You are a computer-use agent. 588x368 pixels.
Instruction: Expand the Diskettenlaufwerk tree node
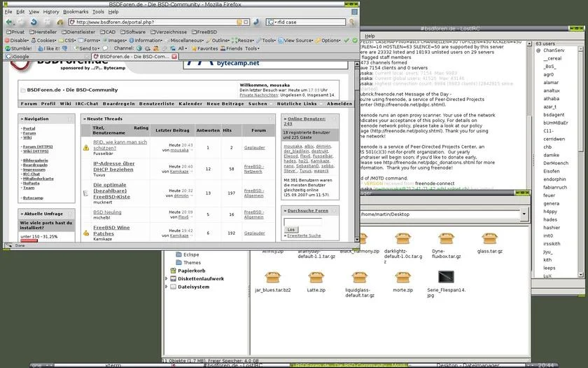167,279
